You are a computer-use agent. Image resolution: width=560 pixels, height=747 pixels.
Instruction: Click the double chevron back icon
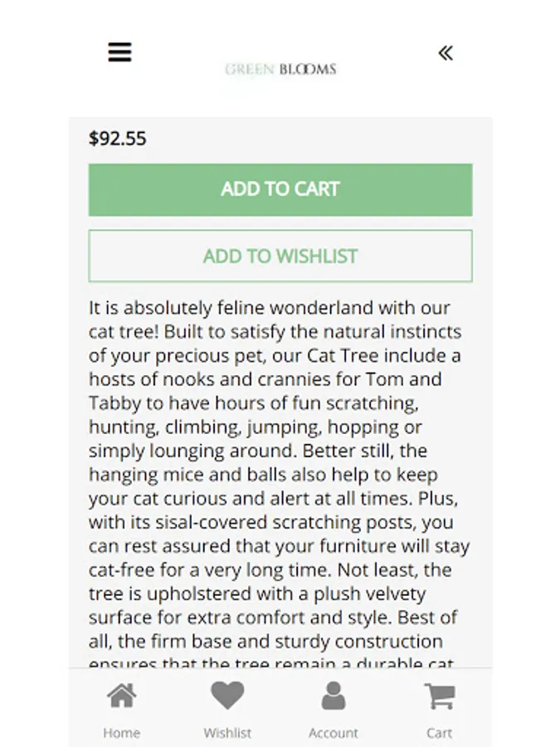coord(446,53)
